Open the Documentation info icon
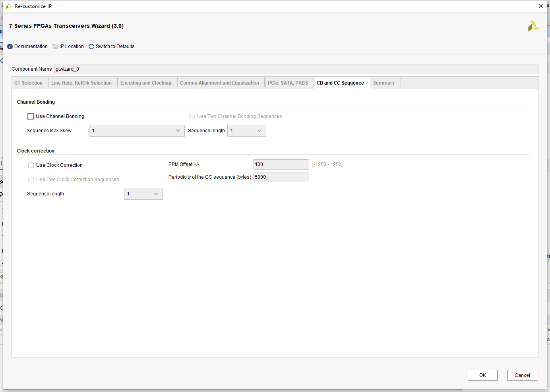This screenshot has height=392, width=550. click(x=10, y=46)
